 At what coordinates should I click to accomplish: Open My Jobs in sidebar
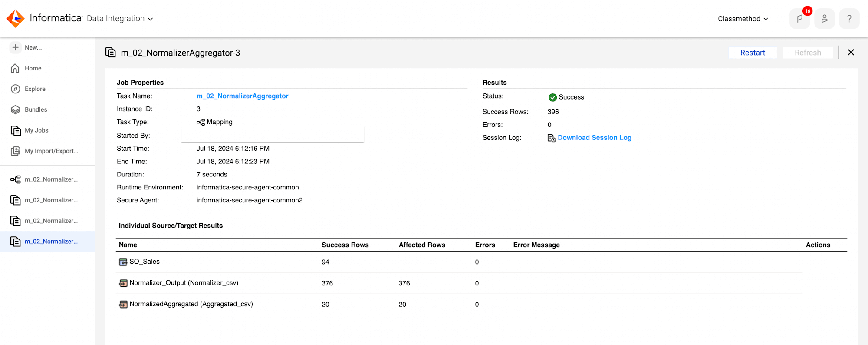(x=36, y=130)
